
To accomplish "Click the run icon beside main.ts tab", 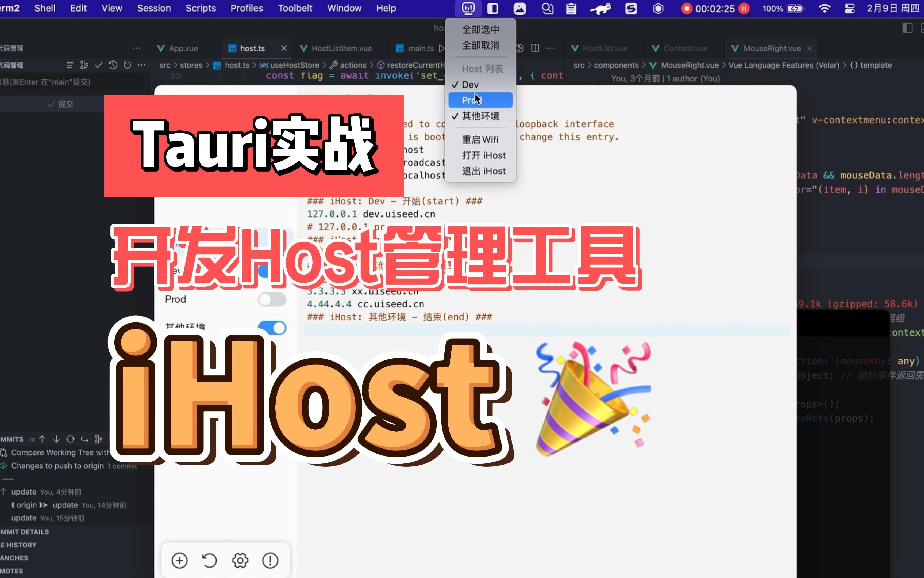I will point(442,48).
